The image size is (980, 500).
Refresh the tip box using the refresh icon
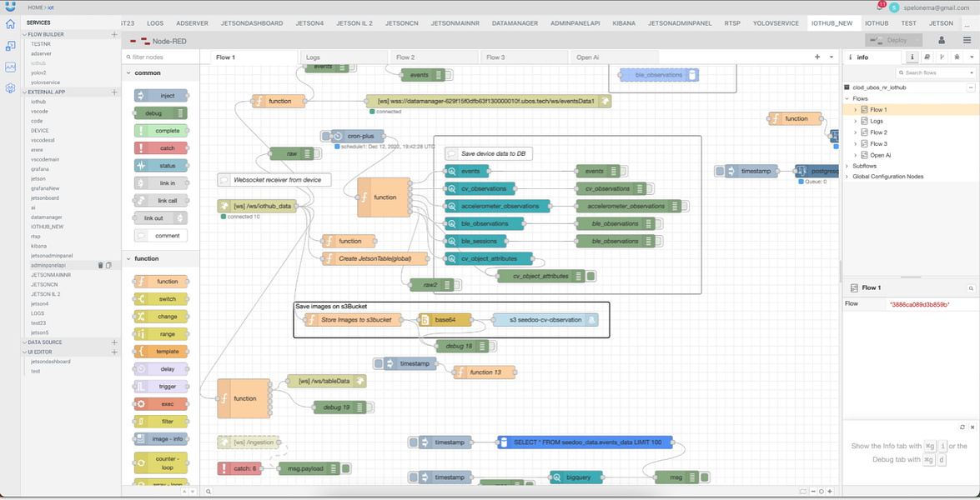click(x=962, y=427)
